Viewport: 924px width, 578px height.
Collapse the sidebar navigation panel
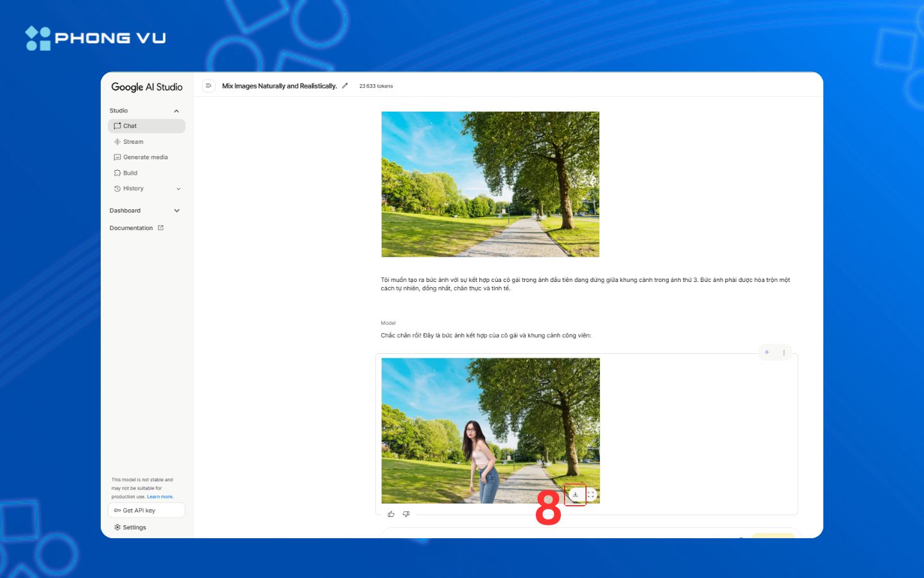(x=209, y=86)
